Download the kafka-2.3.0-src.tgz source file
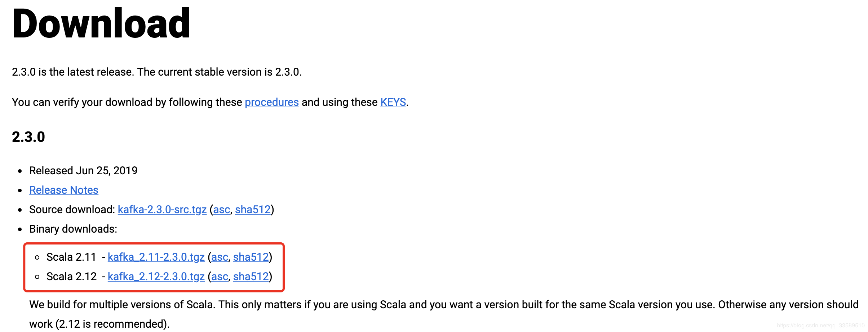Screen dimensions: 868x332 coord(162,210)
